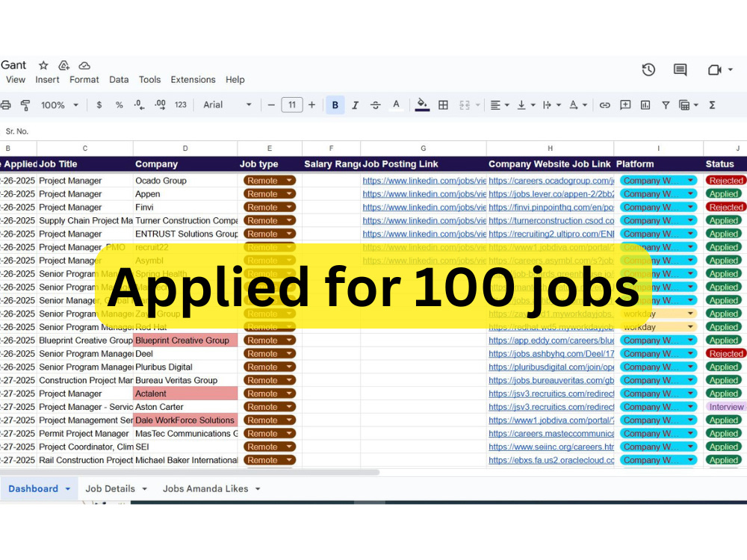
Task: Click Rejected status in Finvi row
Action: (725, 207)
